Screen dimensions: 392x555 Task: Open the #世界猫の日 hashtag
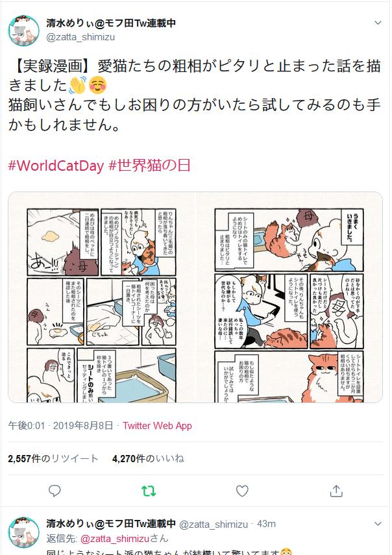point(149,166)
